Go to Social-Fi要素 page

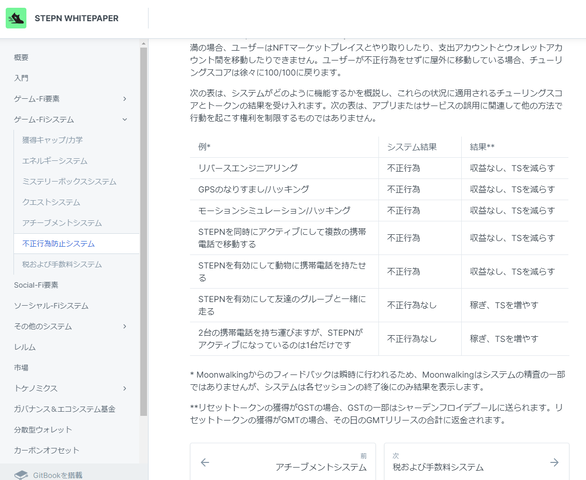(36, 285)
